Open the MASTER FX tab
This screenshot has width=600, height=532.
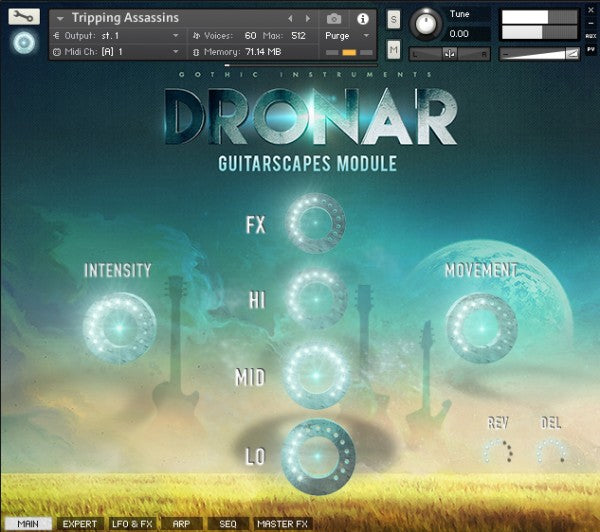point(283,524)
